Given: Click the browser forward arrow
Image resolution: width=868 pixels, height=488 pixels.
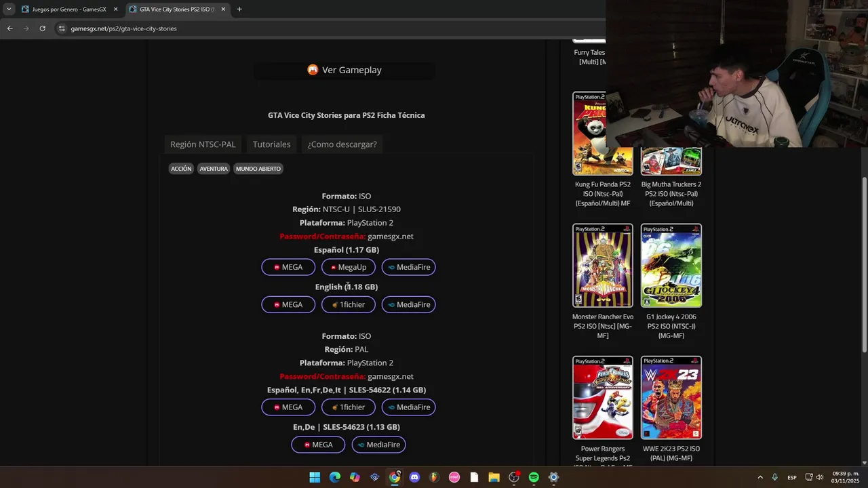Looking at the screenshot, I should 26,28.
